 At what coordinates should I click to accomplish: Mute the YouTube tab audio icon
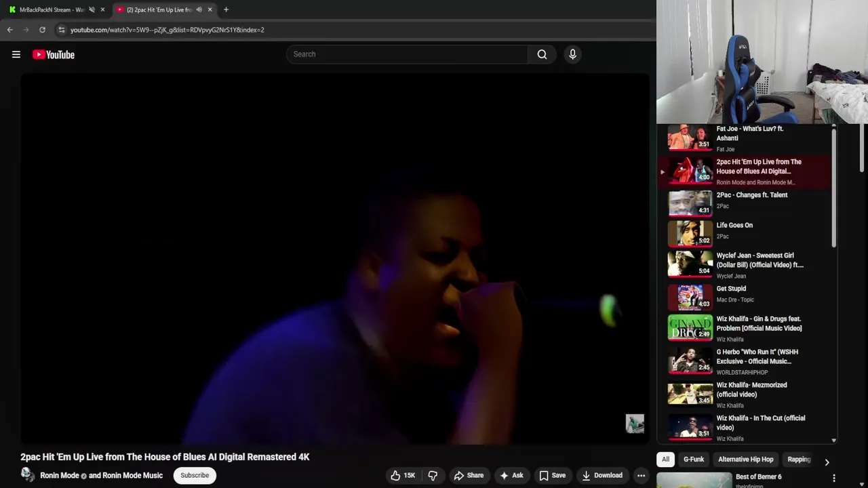pyautogui.click(x=199, y=9)
